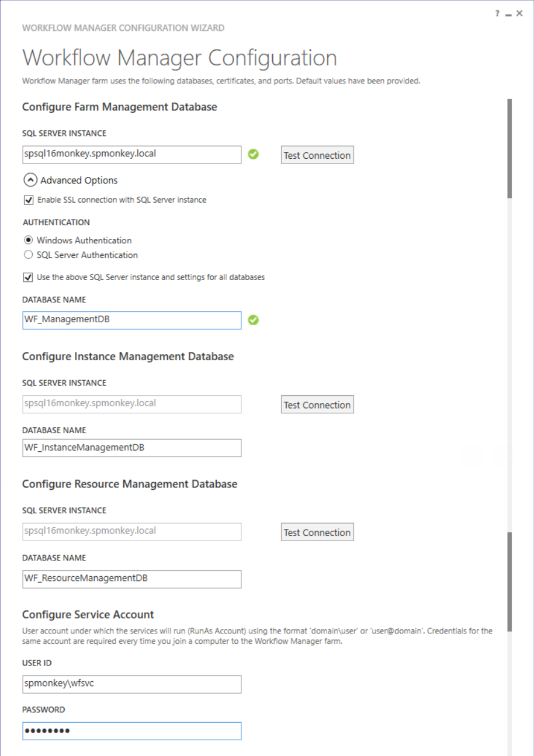Screen dimensions: 534x756
Task: Test connection for Farm Management Database
Action: (x=317, y=155)
